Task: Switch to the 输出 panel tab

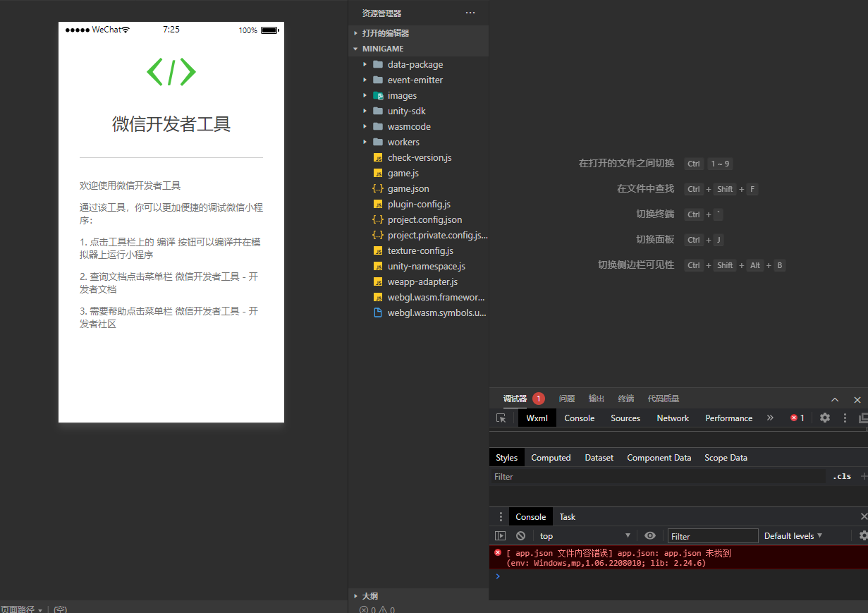Action: 597,399
